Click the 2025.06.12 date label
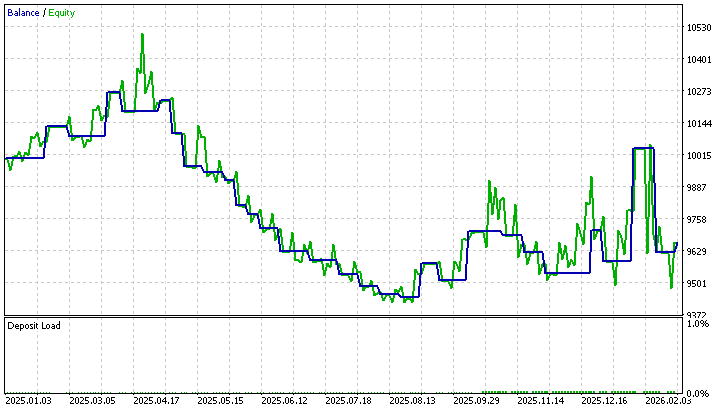727x410 pixels. (x=284, y=401)
